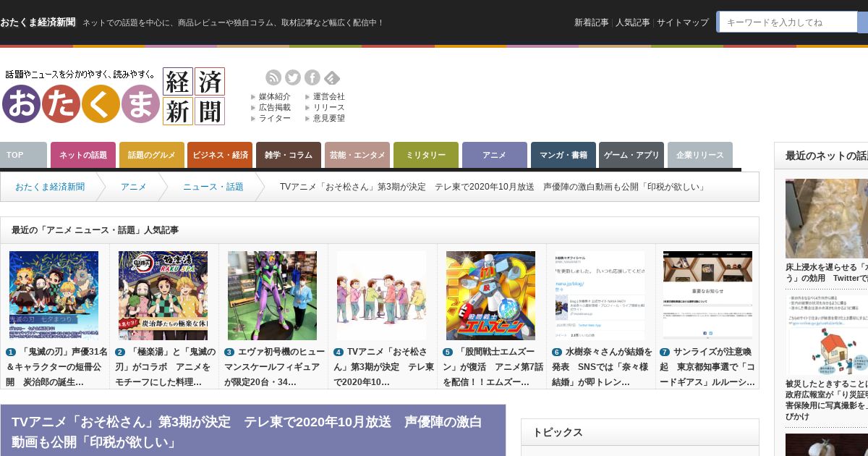The width and height of the screenshot is (868, 456).
Task: Open ranked article 3 エヴァ初号機 title
Action: pos(275,366)
